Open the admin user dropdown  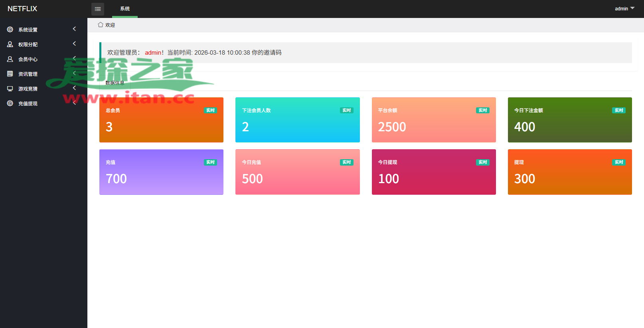pos(624,8)
